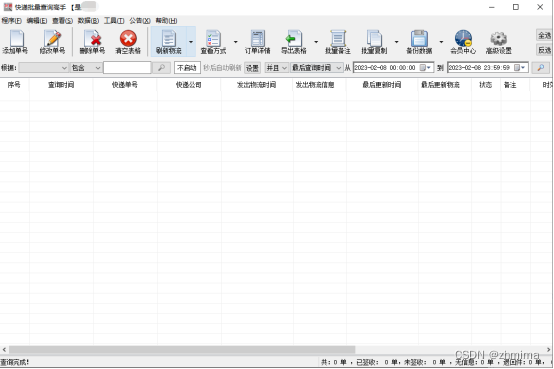Click the 查看方式 view mode icon
Viewport: 554px width, 369px height.
[213, 38]
